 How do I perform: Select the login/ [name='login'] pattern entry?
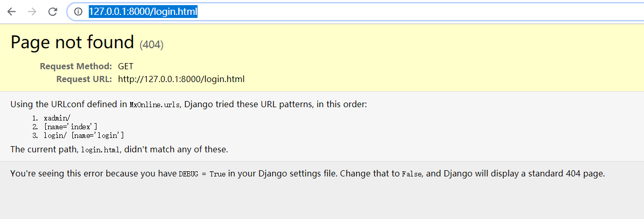84,135
